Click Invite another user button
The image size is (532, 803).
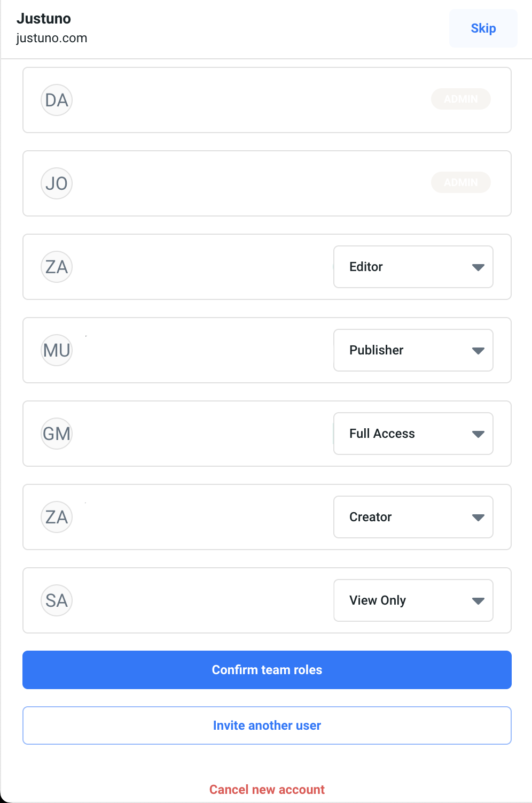[x=267, y=725]
